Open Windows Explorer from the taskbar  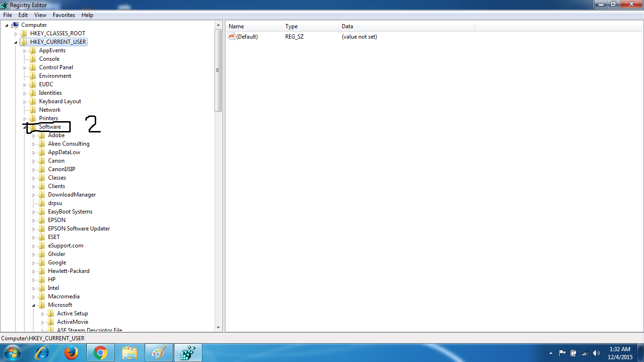pos(129,353)
